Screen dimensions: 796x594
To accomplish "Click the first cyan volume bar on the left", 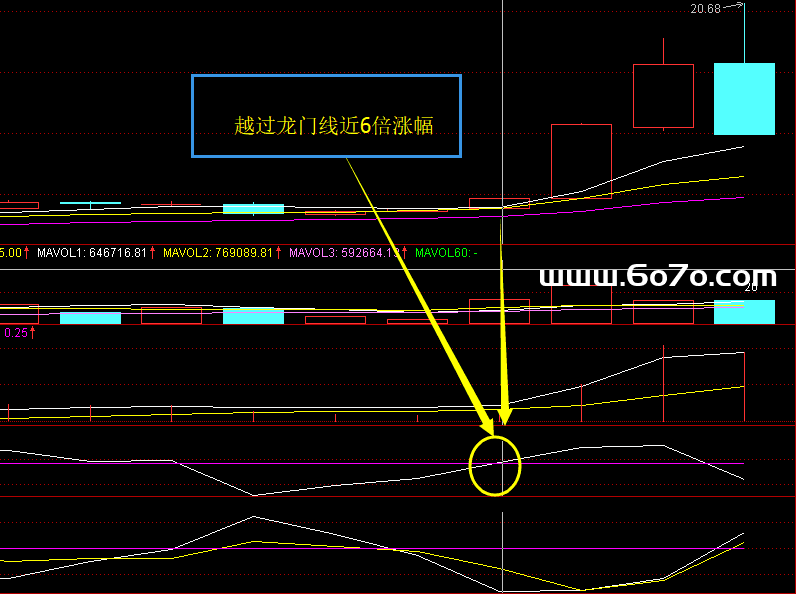I will pos(90,318).
